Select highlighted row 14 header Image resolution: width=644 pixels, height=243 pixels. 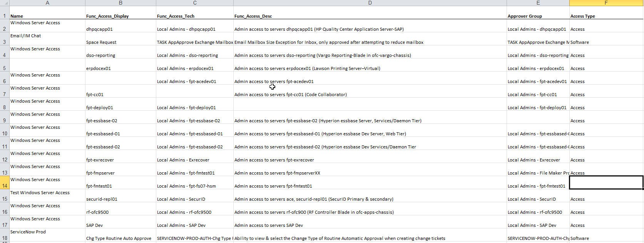coord(5,183)
